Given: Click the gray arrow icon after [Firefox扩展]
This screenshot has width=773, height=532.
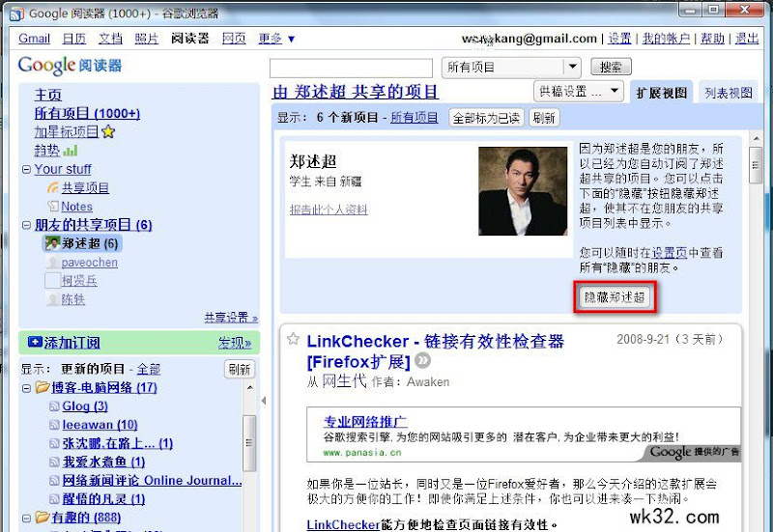Looking at the screenshot, I should pos(422,361).
